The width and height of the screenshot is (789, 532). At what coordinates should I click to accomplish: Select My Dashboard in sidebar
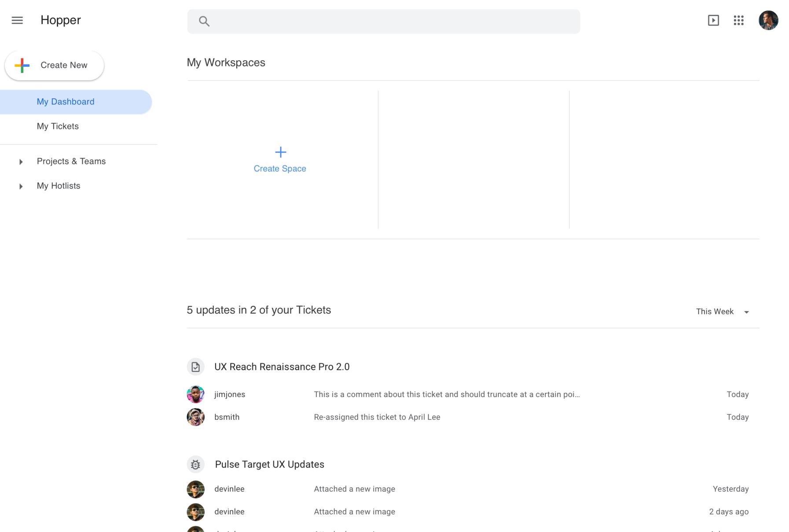point(66,102)
